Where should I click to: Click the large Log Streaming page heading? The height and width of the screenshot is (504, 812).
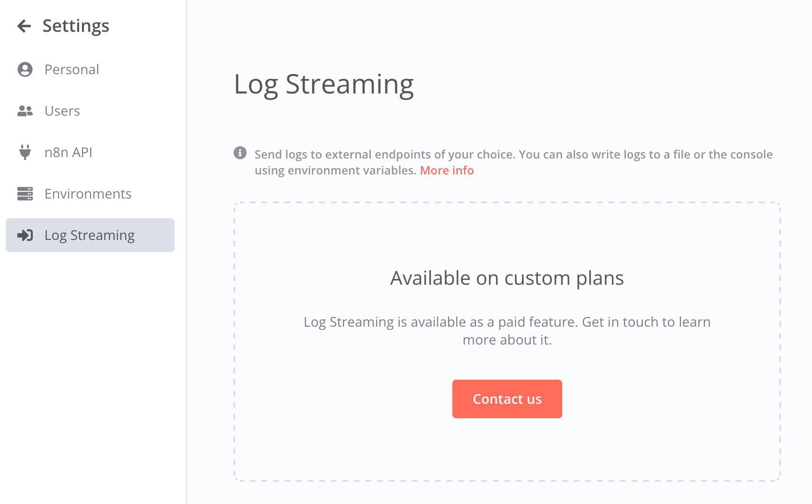324,85
